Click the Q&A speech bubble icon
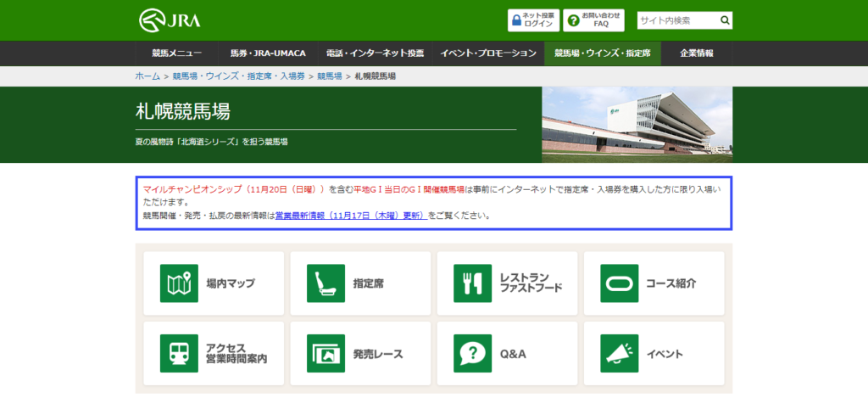Image resolution: width=868 pixels, height=398 pixels. point(472,353)
